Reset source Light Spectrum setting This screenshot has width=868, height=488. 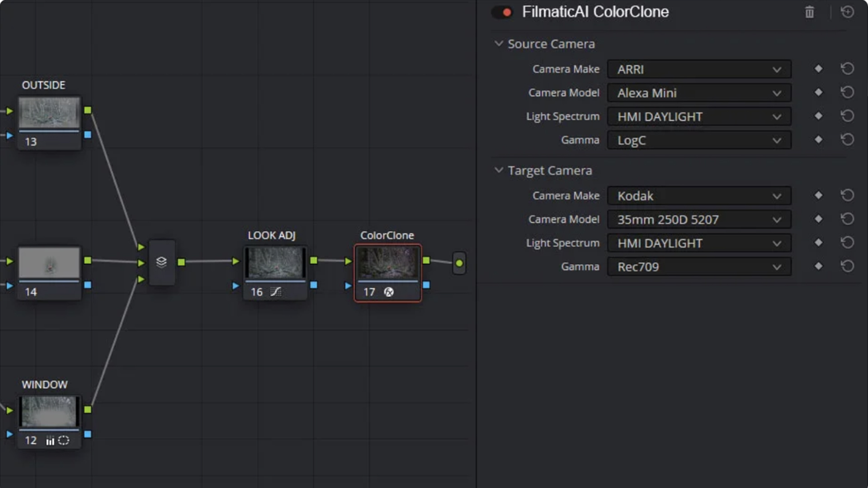coord(847,116)
